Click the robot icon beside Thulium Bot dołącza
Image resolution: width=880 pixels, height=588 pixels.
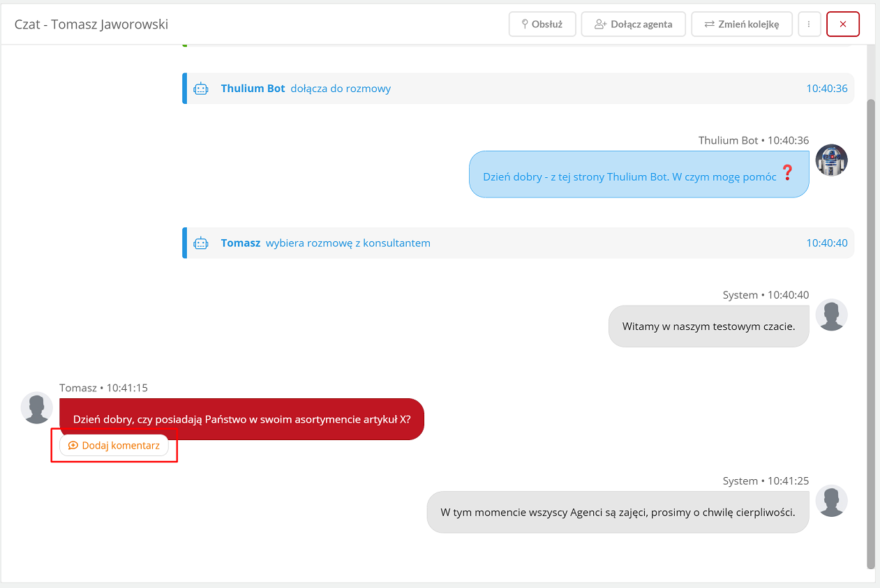tap(201, 89)
